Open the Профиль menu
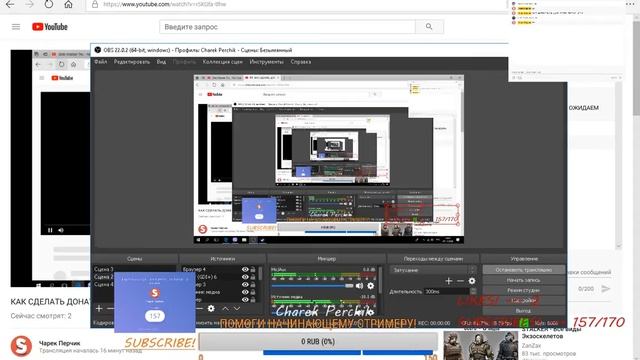The image size is (640, 360). coord(184,62)
